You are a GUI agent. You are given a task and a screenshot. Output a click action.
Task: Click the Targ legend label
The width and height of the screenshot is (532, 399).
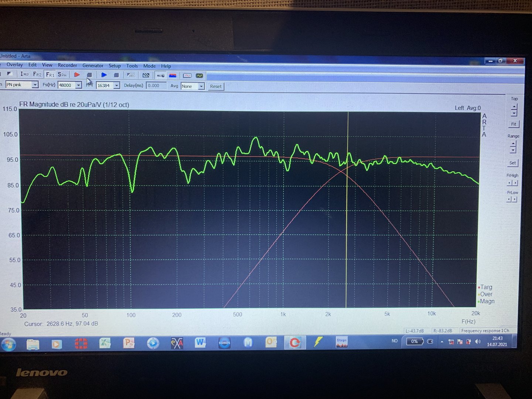(486, 287)
